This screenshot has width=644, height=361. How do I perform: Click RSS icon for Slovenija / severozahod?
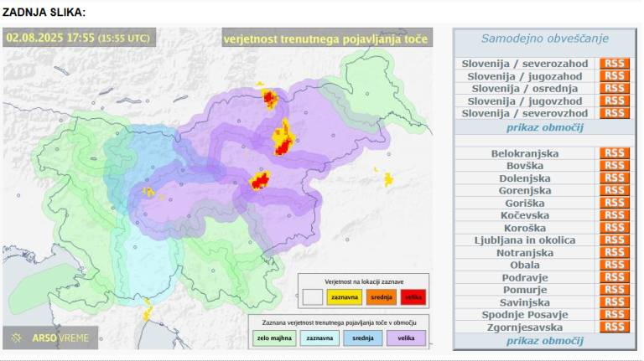click(x=614, y=64)
